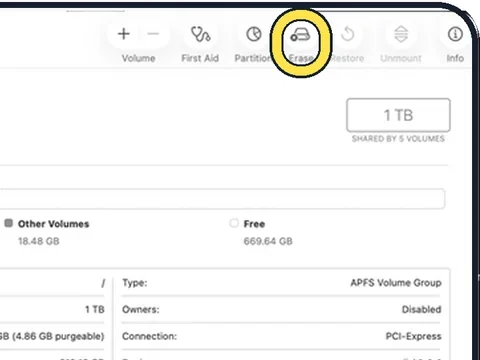Select the Disabled owners value

[422, 310]
